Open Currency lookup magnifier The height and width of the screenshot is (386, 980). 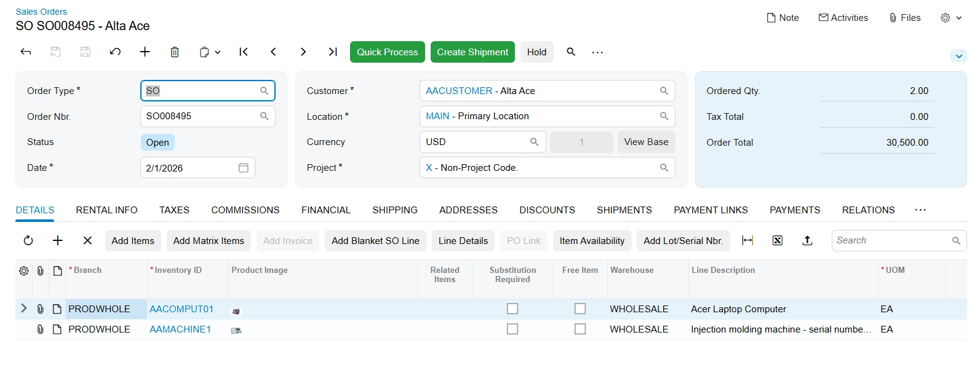coord(534,142)
